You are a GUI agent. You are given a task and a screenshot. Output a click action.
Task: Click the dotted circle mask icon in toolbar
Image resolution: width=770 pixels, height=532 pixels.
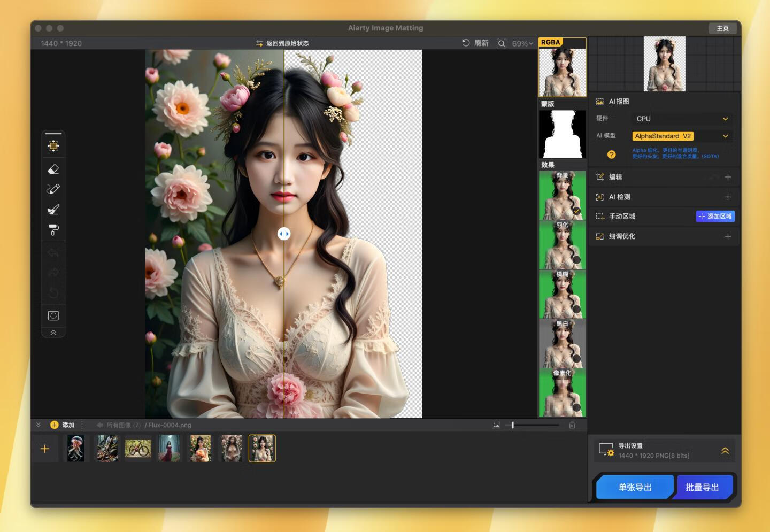(53, 315)
